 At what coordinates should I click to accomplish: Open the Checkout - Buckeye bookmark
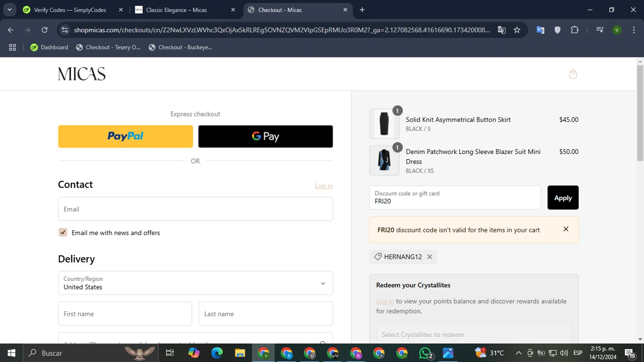coord(180,47)
